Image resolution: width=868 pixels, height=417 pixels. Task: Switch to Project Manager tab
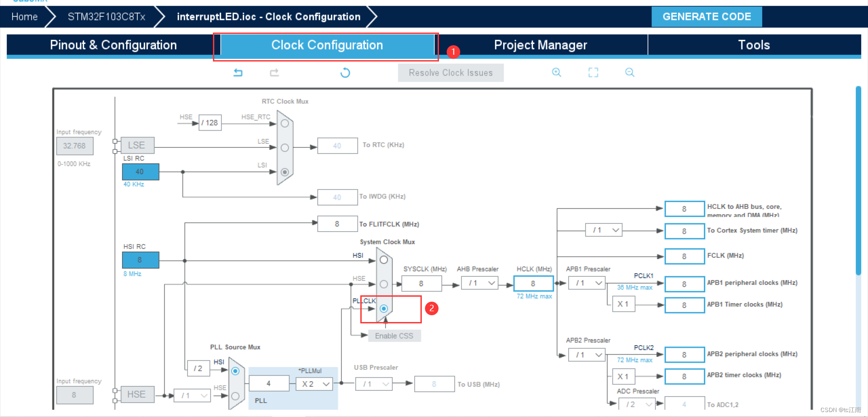[x=541, y=45]
